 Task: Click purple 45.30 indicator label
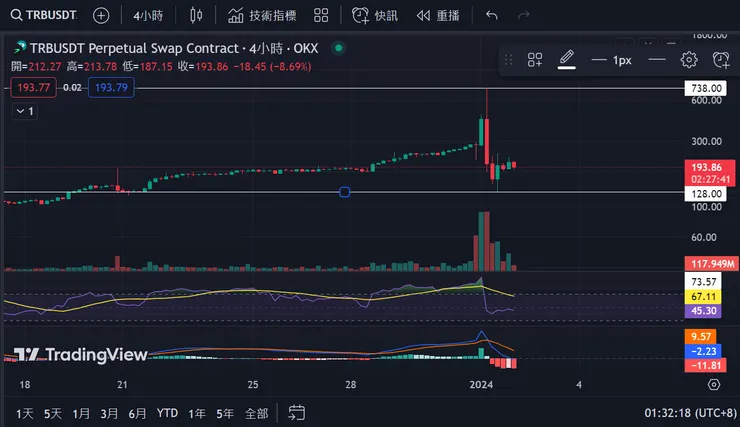(x=703, y=310)
